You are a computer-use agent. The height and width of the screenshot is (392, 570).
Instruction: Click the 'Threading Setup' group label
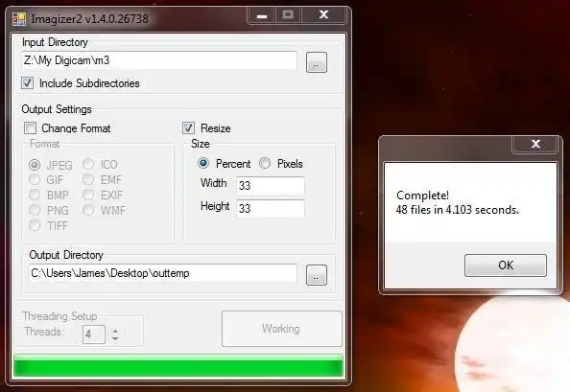click(60, 316)
